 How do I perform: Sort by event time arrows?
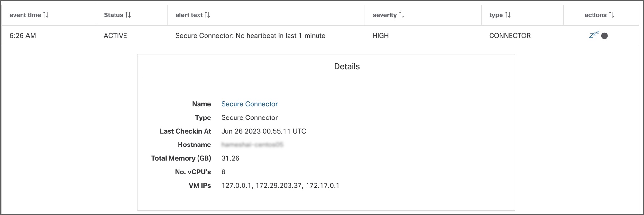(46, 15)
